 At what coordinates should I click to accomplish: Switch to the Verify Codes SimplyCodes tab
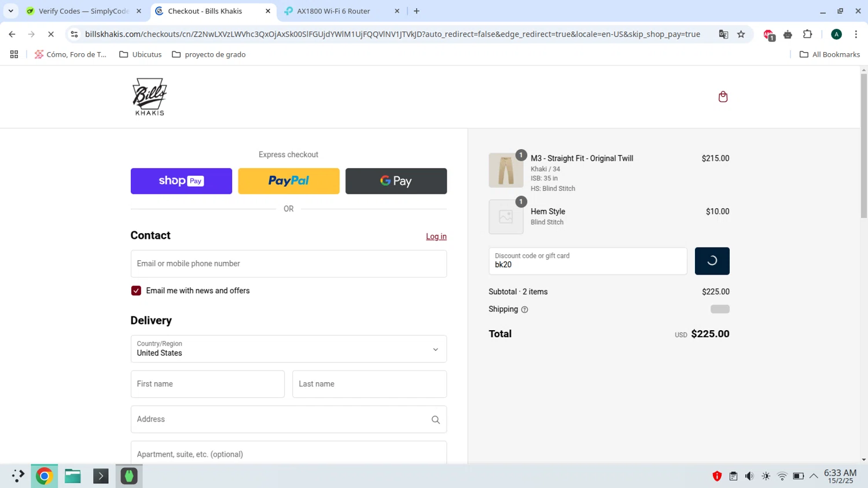click(83, 11)
